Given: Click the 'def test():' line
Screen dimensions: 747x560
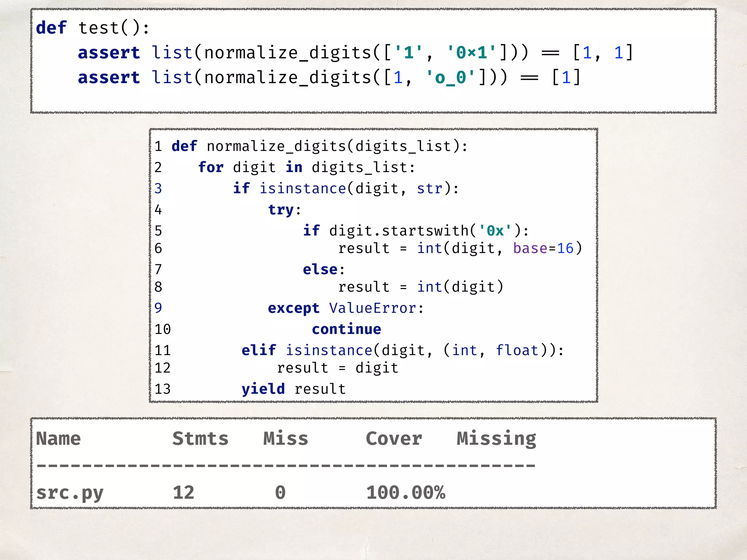Looking at the screenshot, I should pos(93,28).
